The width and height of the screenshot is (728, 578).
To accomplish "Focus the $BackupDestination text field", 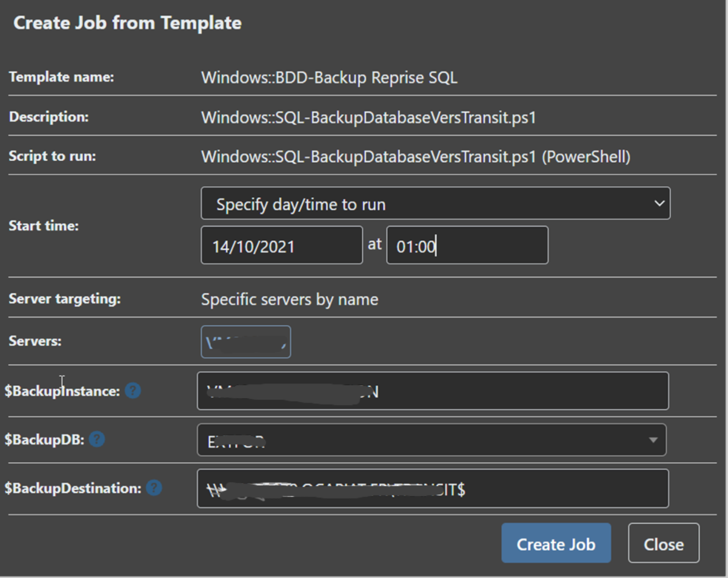I will (x=433, y=489).
